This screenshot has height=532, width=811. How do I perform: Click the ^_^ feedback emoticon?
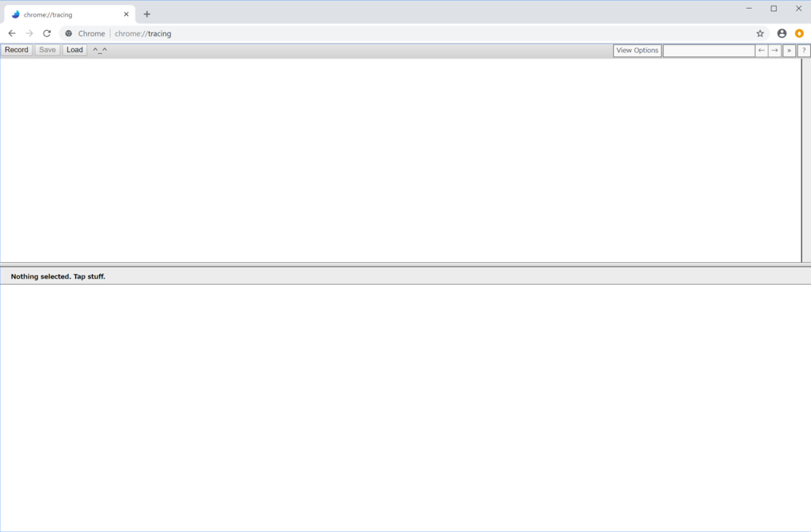click(x=100, y=50)
